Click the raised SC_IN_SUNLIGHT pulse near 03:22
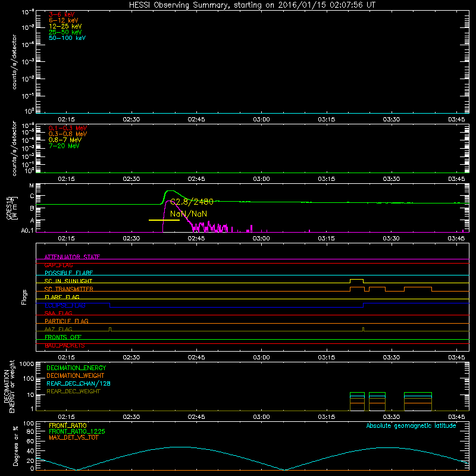This screenshot has height=476, width=476. (x=356, y=280)
